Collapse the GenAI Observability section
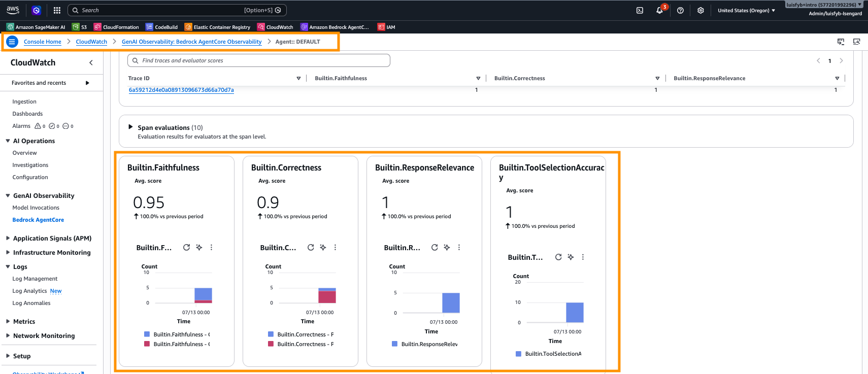This screenshot has width=868, height=374. pyautogui.click(x=8, y=195)
